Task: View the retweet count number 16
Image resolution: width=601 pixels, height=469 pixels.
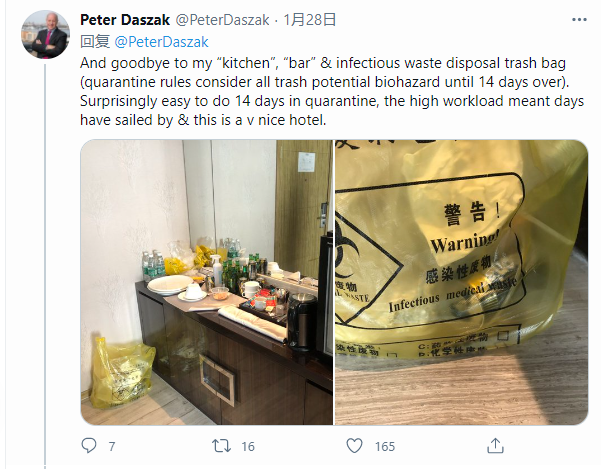Action: pos(248,446)
